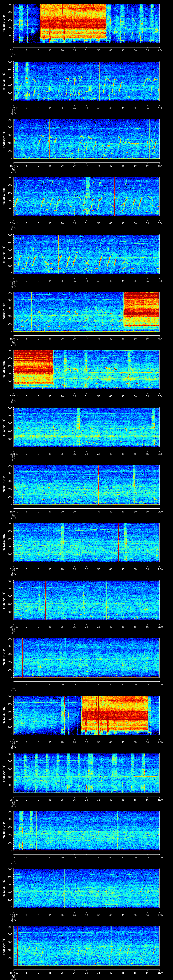Viewport: 173px width, 980px height.
Task: Click the '8:09:00' time label
Action: point(14,511)
